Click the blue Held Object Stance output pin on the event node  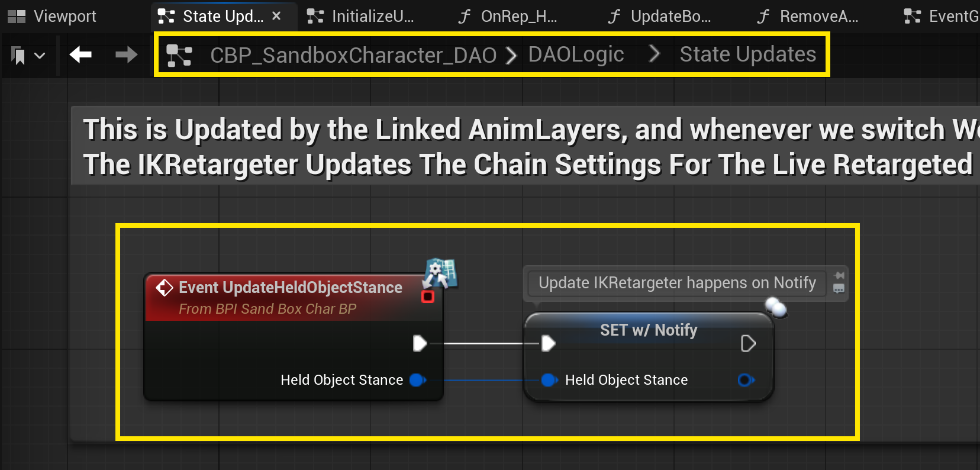tap(417, 380)
